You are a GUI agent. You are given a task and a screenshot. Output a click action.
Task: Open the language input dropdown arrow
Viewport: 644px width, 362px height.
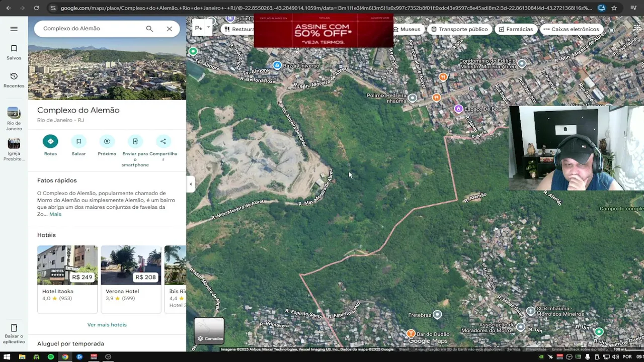coord(208,28)
